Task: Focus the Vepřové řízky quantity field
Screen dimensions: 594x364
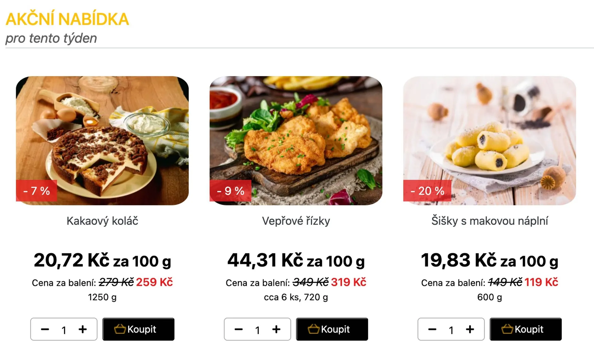Action: pyautogui.click(x=257, y=330)
